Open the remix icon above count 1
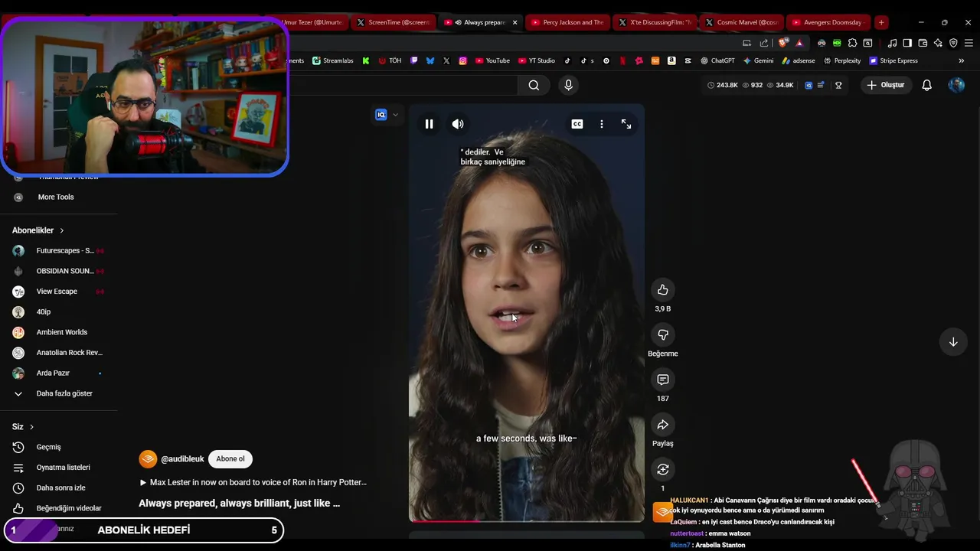This screenshot has width=980, height=551. [x=663, y=469]
